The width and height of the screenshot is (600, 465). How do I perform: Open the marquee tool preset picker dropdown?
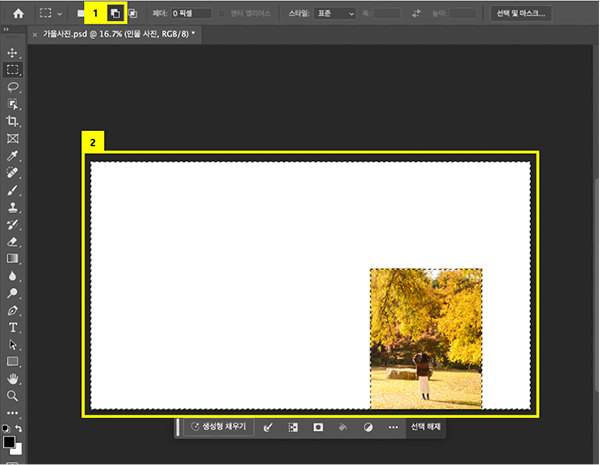[x=59, y=14]
